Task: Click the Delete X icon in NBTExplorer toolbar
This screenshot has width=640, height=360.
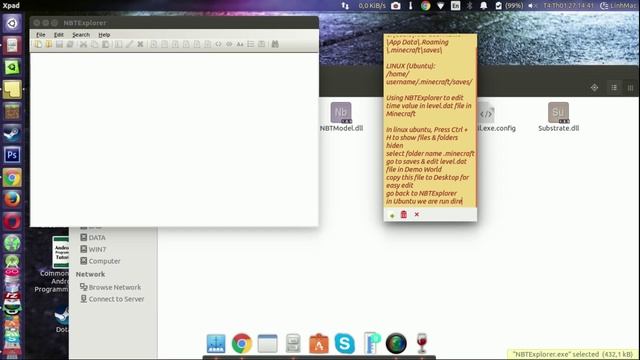Action: tap(140, 44)
